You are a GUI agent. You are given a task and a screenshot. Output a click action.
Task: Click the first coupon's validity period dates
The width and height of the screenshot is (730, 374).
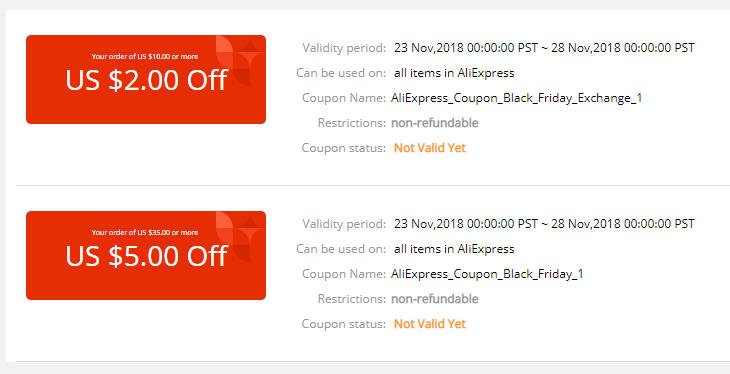coord(544,48)
